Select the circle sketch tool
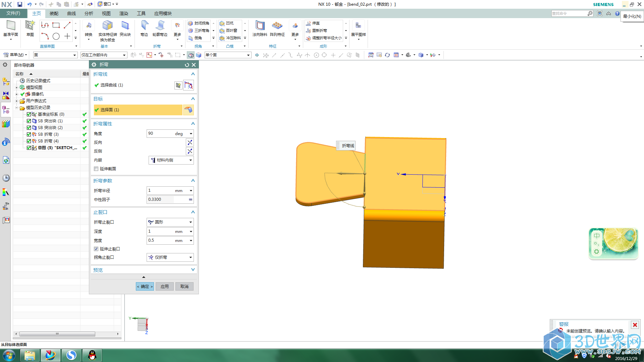This screenshot has height=362, width=644. [x=56, y=36]
